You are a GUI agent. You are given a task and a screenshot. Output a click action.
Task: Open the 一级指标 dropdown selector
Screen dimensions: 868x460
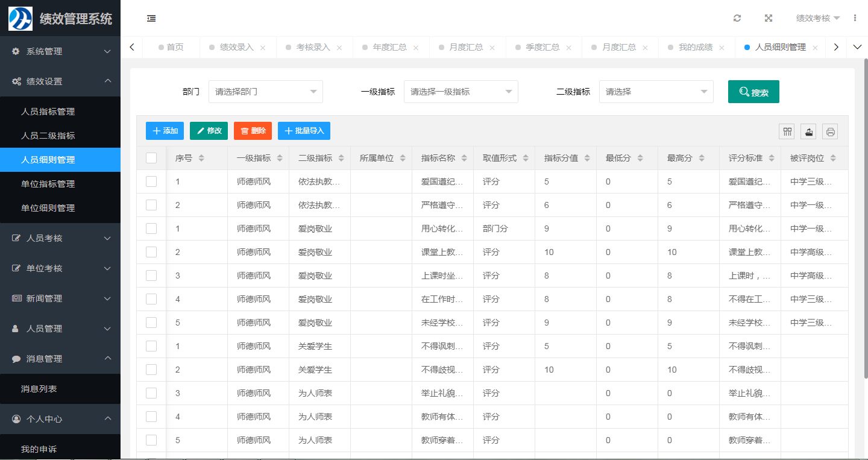pyautogui.click(x=461, y=92)
